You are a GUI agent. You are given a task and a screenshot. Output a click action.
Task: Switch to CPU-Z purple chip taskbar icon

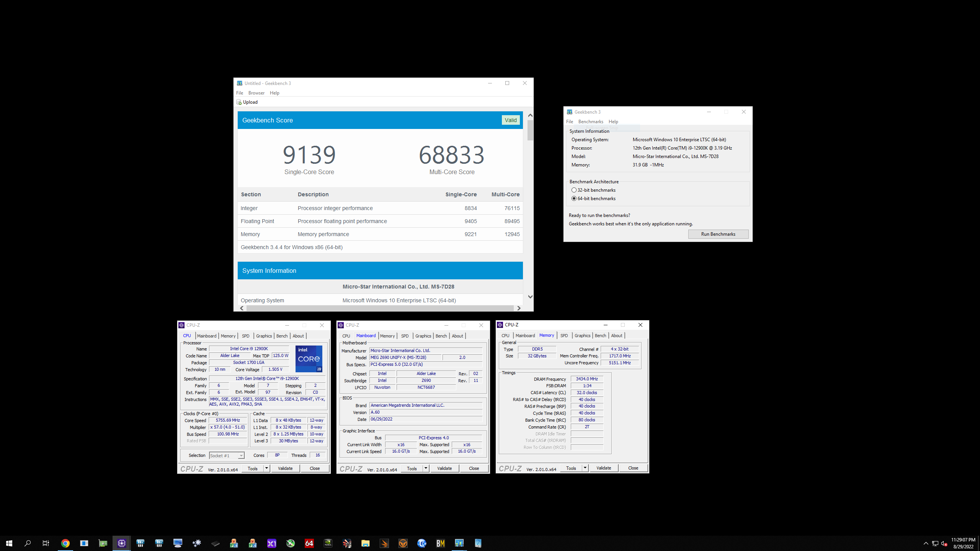pyautogui.click(x=122, y=543)
